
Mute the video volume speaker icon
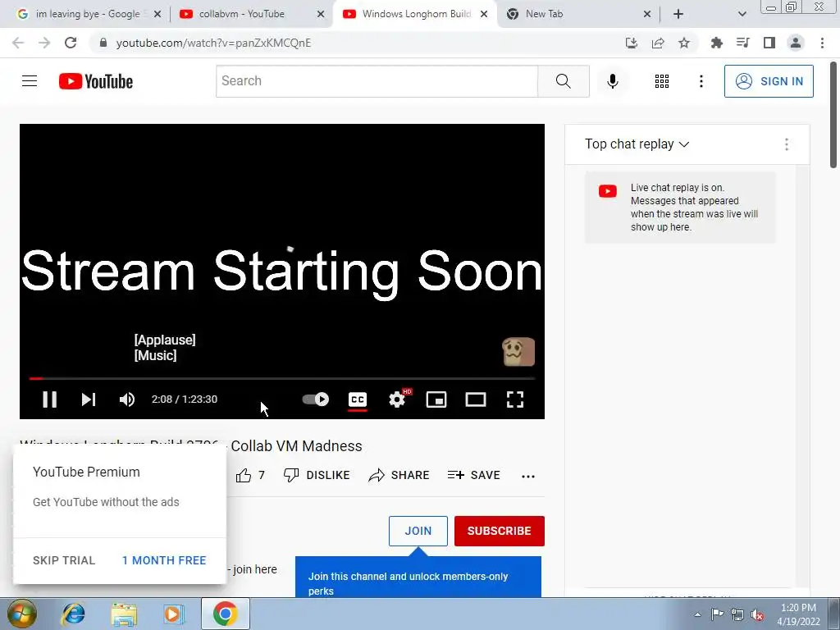click(127, 399)
